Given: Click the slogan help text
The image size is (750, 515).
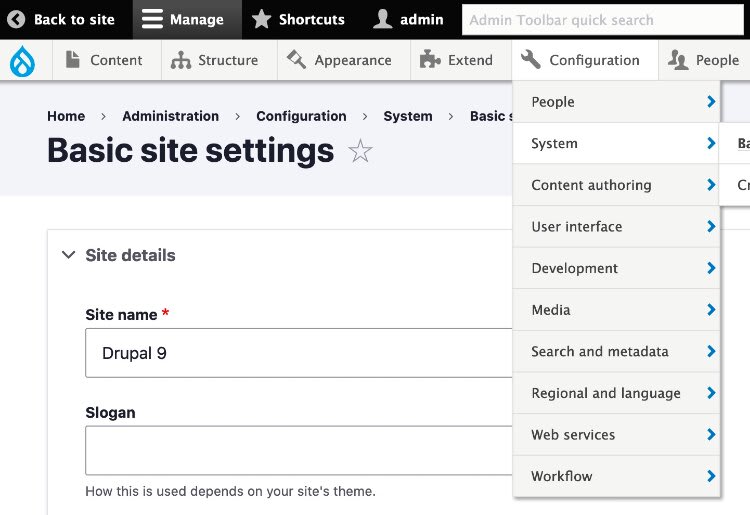Looking at the screenshot, I should (230, 491).
